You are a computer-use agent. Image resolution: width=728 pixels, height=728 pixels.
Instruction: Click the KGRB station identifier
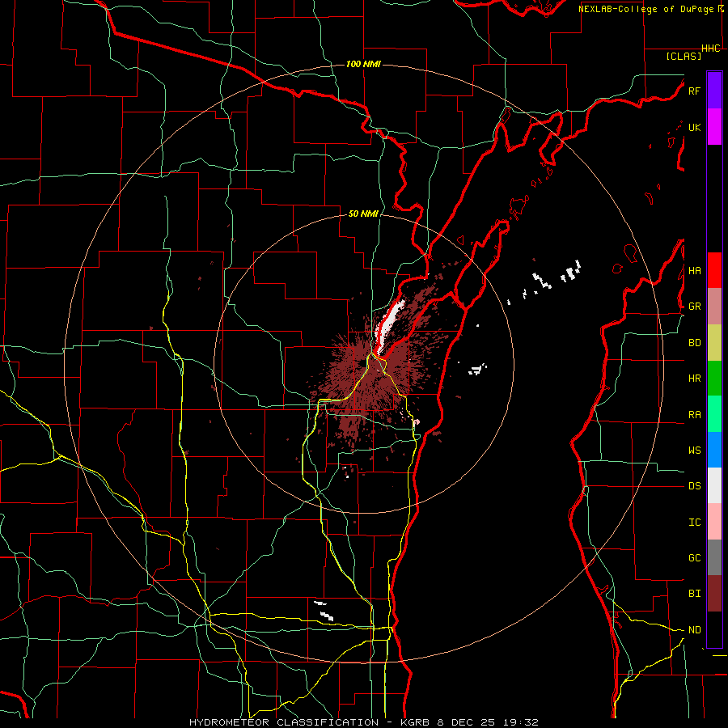click(x=417, y=722)
